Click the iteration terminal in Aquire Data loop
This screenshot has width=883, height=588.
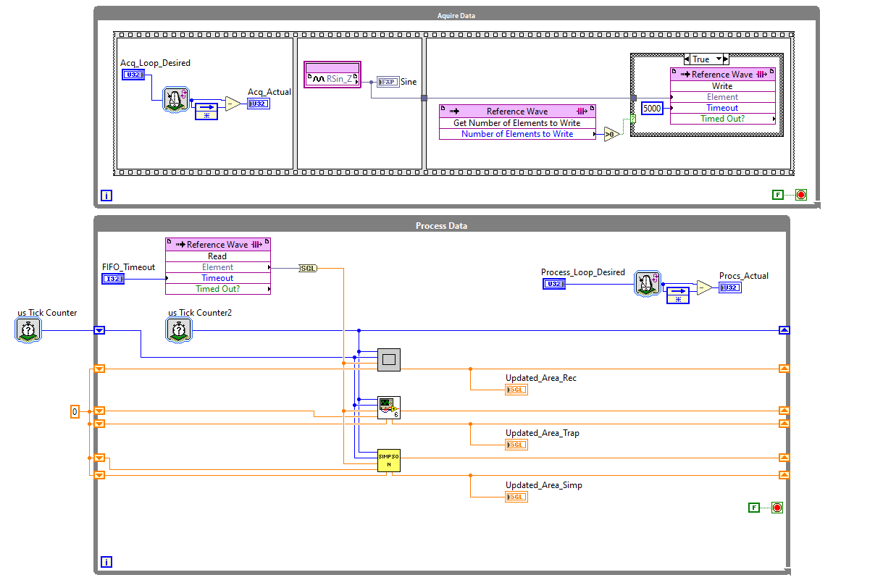(106, 196)
